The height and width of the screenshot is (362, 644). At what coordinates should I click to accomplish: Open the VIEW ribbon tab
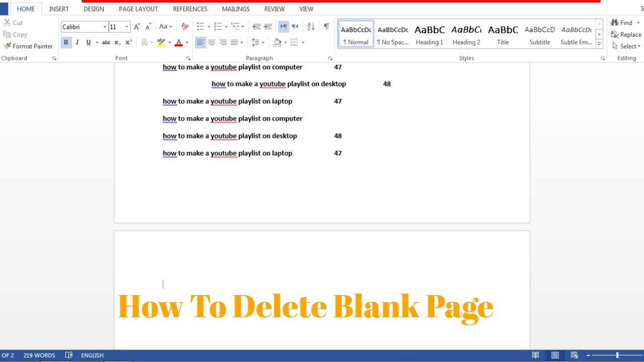tap(306, 9)
